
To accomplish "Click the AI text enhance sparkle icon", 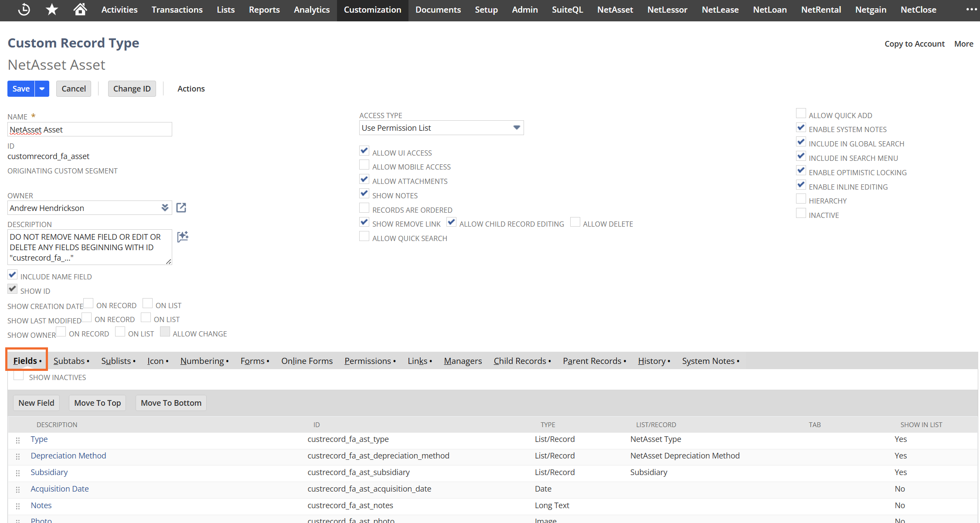I will pyautogui.click(x=183, y=237).
